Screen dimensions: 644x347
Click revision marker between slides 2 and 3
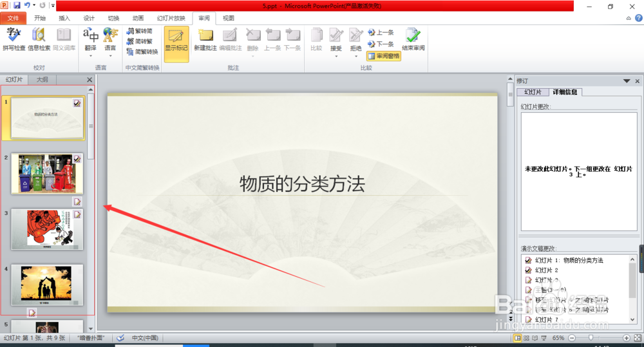click(x=77, y=202)
